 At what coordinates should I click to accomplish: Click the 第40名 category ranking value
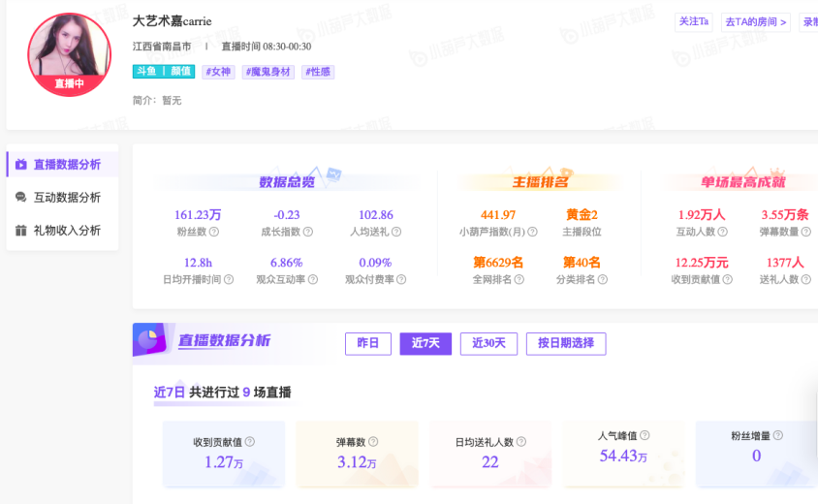(582, 263)
